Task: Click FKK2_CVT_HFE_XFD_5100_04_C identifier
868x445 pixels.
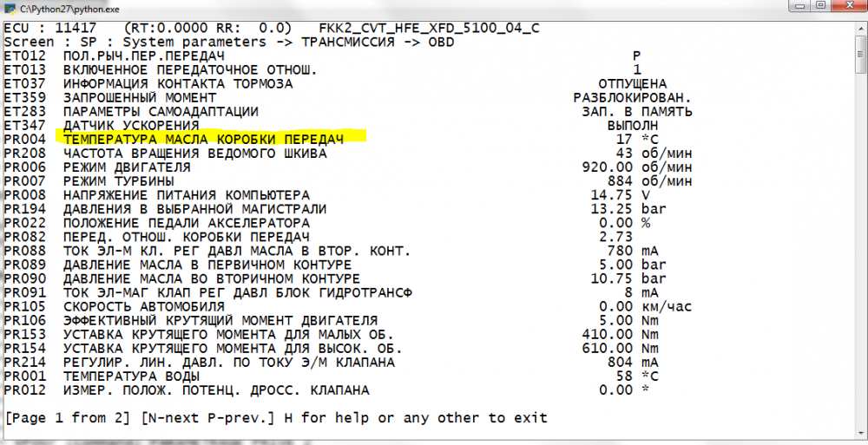Action: [430, 28]
